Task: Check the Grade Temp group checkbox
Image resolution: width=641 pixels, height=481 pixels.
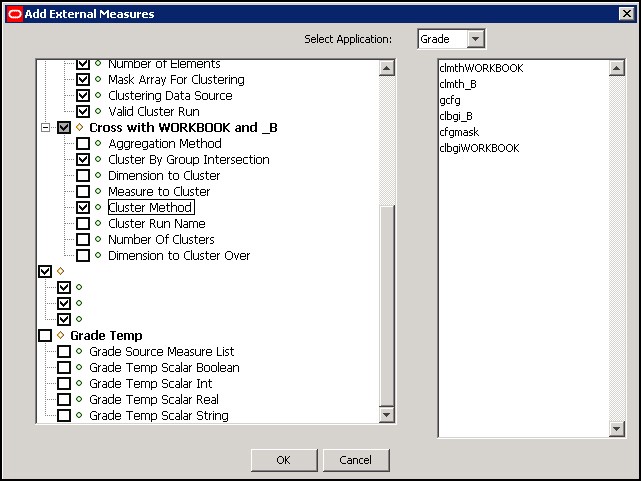Action: (x=45, y=336)
